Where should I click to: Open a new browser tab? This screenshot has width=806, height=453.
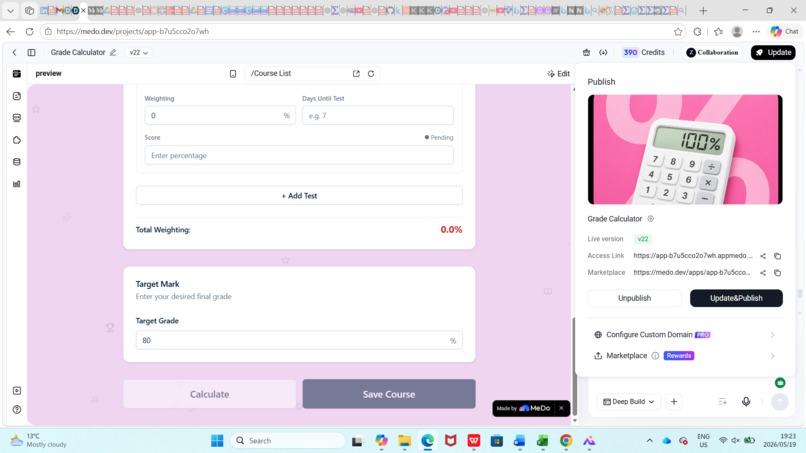coord(703,10)
